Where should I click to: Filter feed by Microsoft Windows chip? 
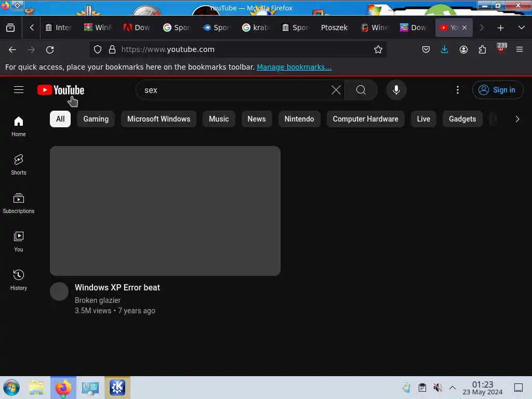pyautogui.click(x=159, y=119)
